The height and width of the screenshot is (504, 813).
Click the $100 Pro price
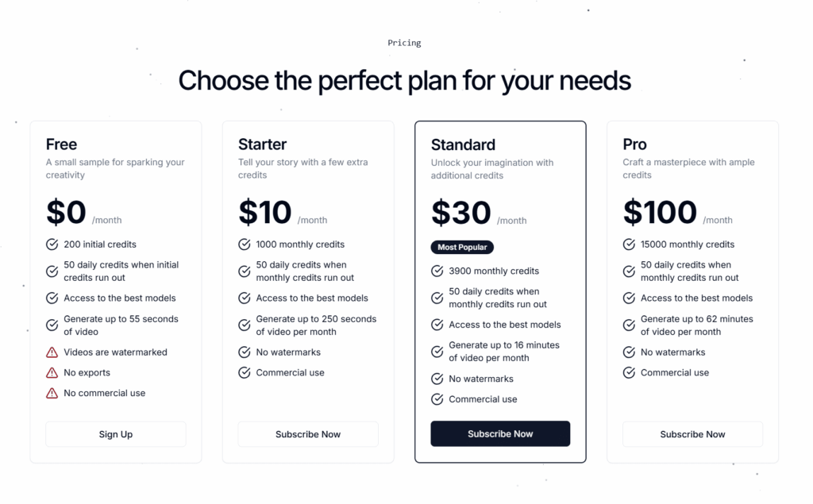[660, 213]
